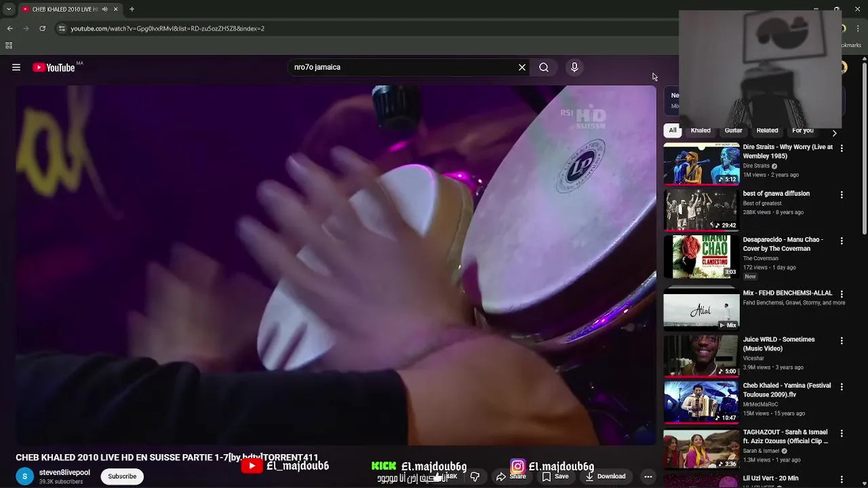868x488 pixels.
Task: Open the Dire Straits Why Worry thumbnail
Action: tap(701, 163)
